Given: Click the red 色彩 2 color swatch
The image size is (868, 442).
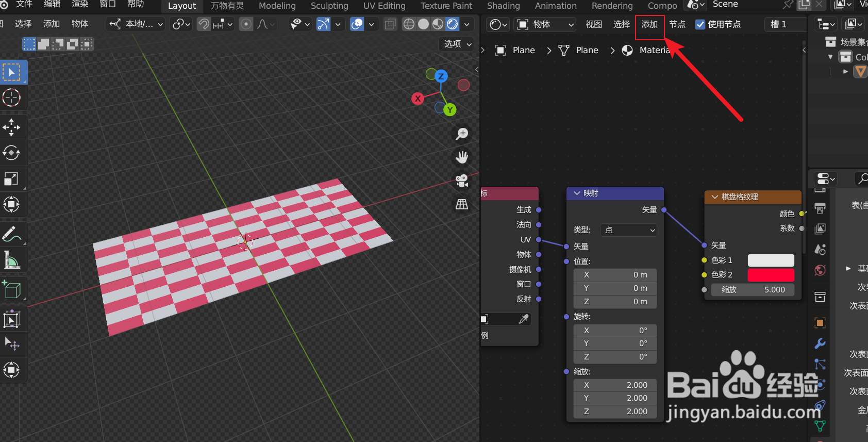Looking at the screenshot, I should [x=771, y=275].
